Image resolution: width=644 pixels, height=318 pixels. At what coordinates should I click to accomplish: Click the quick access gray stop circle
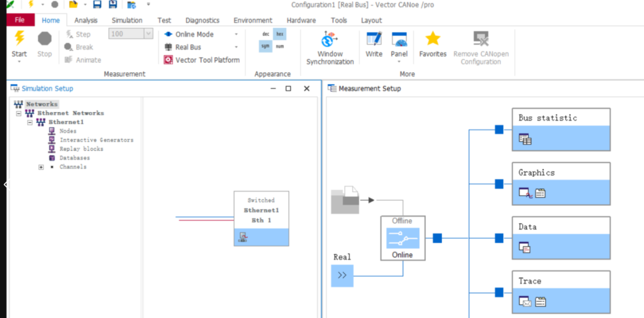55,5
